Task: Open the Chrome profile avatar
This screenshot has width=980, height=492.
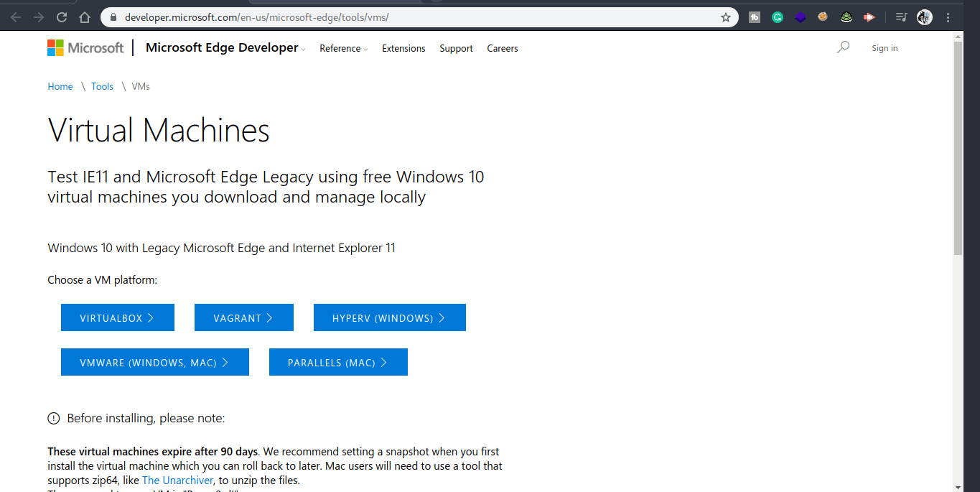Action: point(925,17)
